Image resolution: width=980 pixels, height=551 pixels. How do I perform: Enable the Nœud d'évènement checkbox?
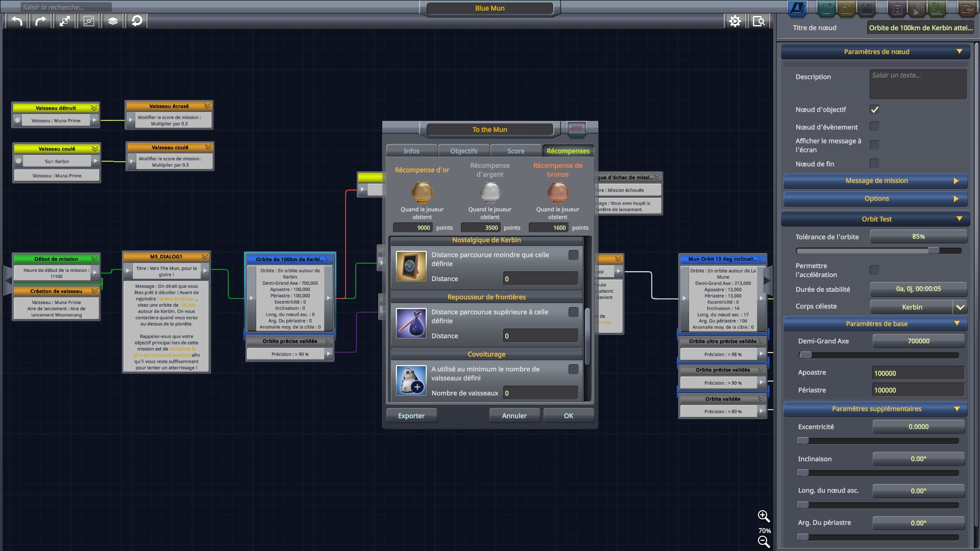pyautogui.click(x=874, y=126)
